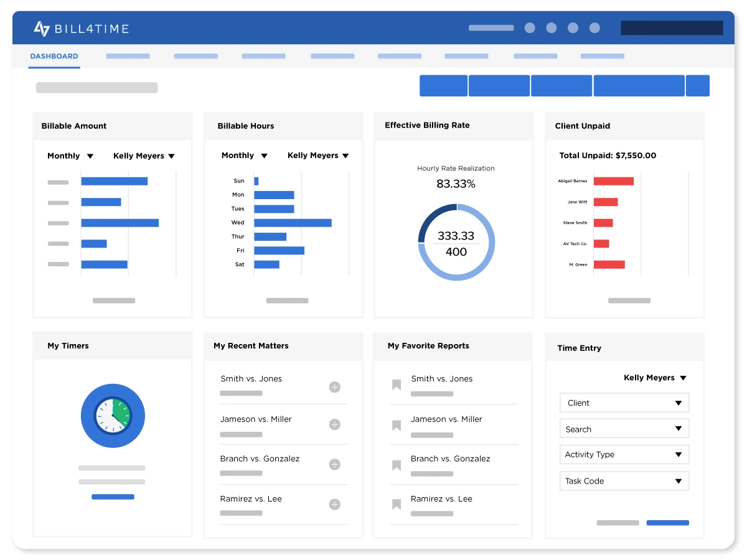
Task: Click bookmark icon for Smith vs. Jones report
Action: click(396, 385)
